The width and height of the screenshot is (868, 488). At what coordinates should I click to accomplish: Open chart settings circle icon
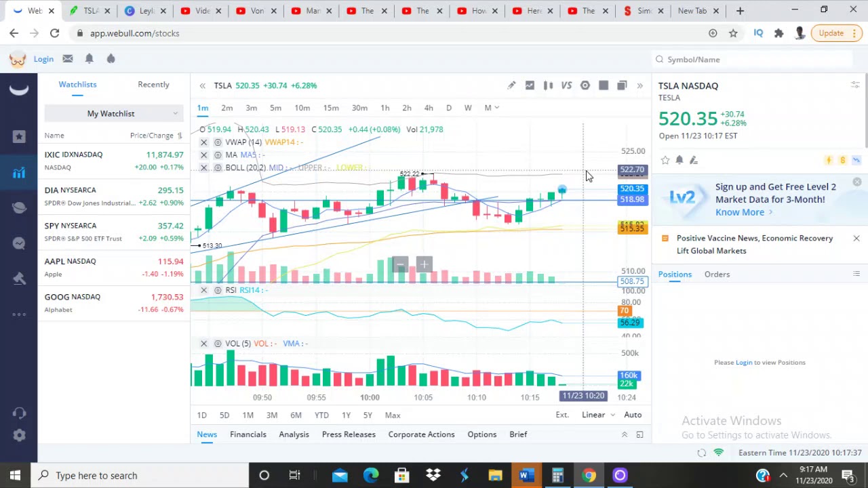(x=585, y=85)
